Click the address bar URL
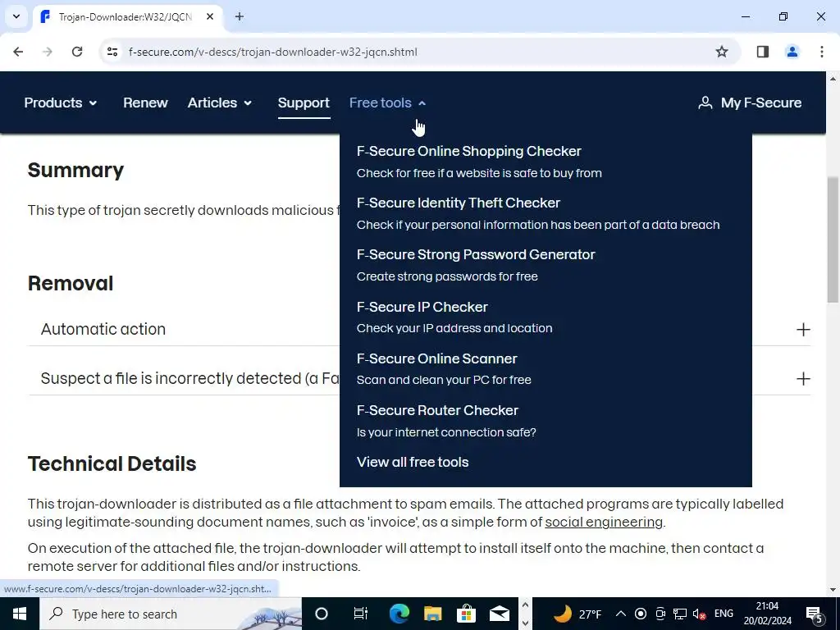 pos(272,52)
